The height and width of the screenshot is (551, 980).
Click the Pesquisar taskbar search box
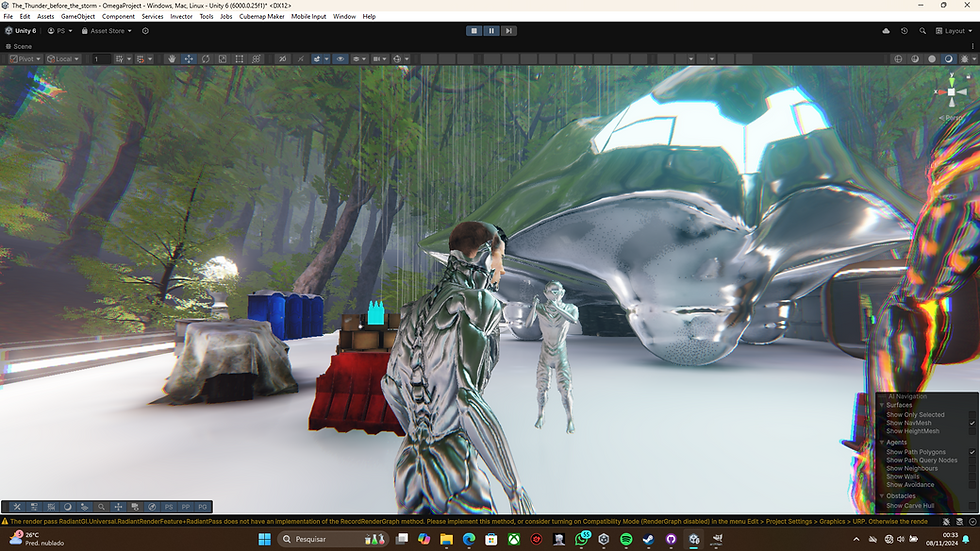[332, 539]
